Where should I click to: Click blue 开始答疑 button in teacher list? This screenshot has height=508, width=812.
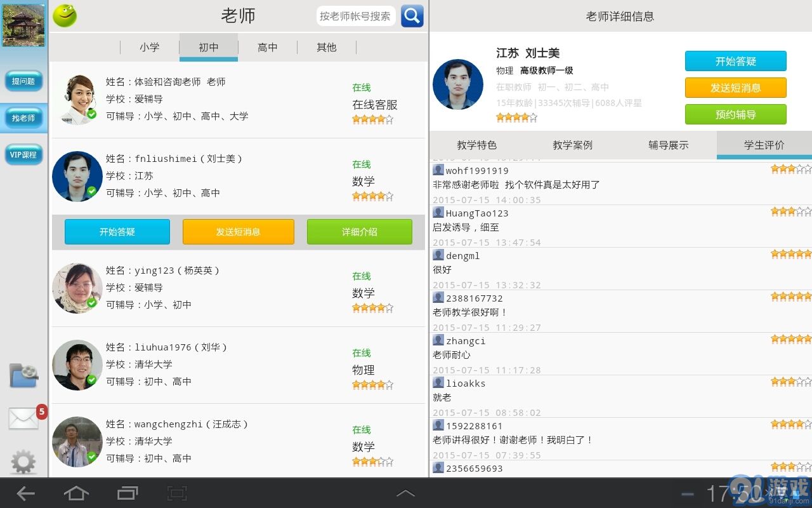[117, 232]
